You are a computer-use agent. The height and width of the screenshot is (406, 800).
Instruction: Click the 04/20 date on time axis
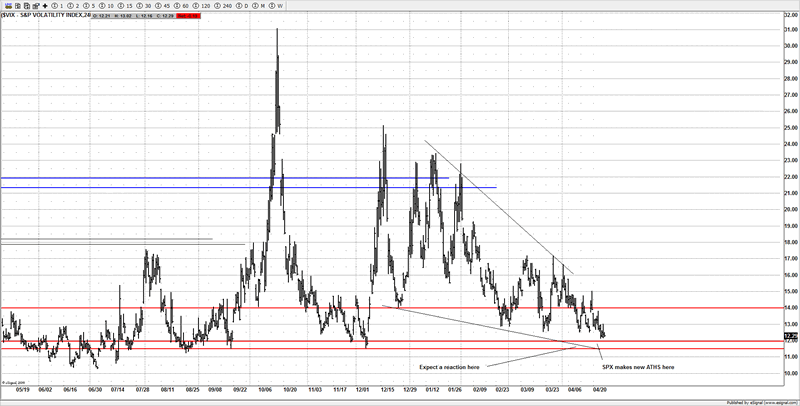click(602, 390)
